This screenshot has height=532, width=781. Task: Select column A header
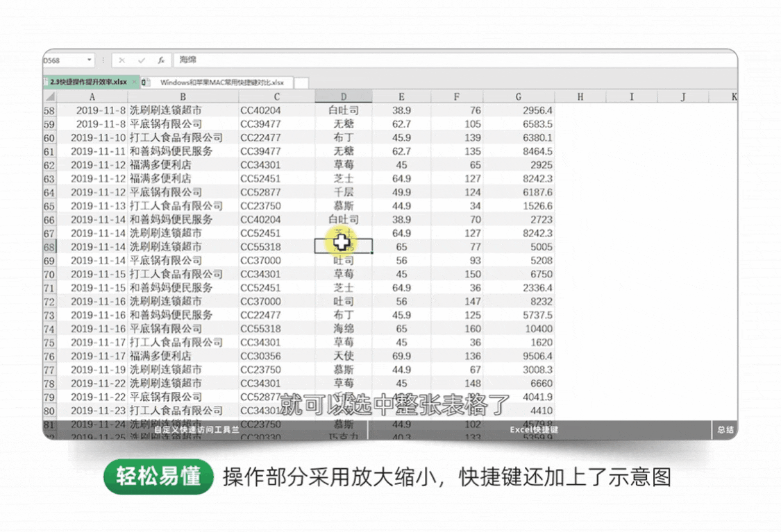pyautogui.click(x=92, y=96)
